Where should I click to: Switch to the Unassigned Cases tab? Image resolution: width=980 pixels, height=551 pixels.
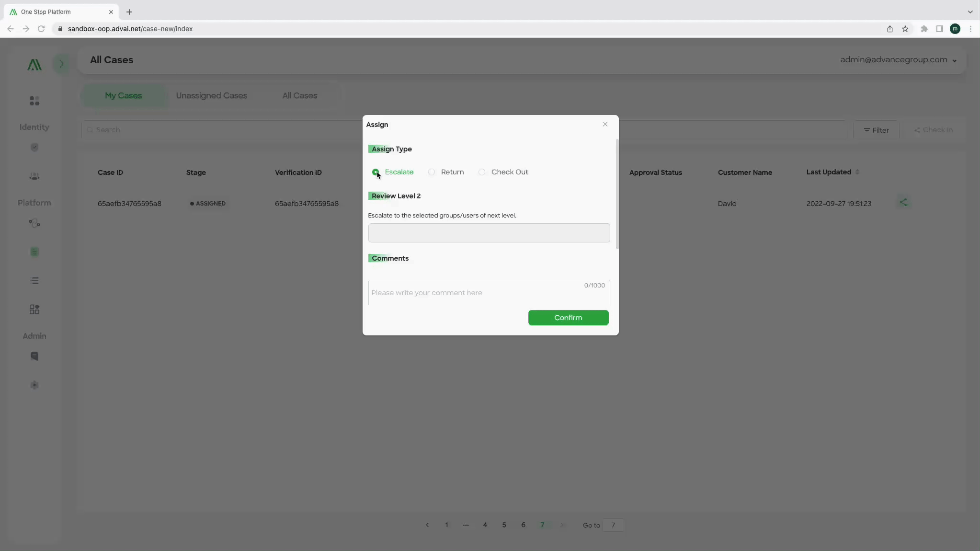tap(211, 95)
